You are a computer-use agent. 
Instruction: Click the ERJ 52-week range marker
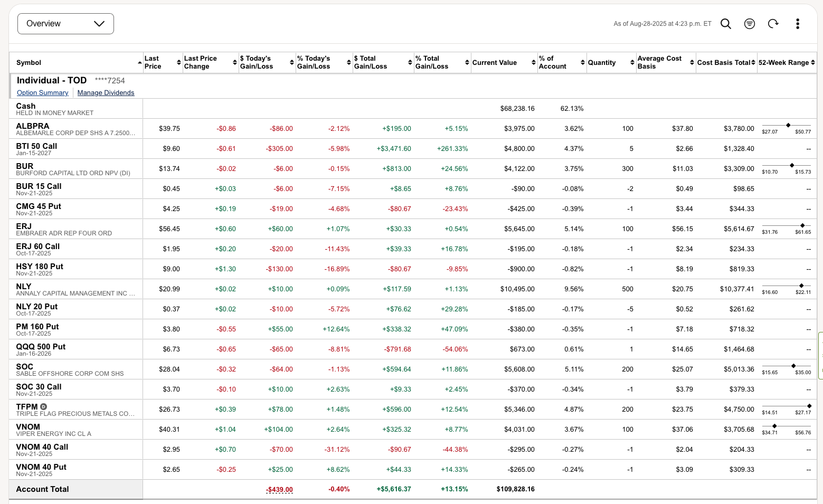coord(802,226)
